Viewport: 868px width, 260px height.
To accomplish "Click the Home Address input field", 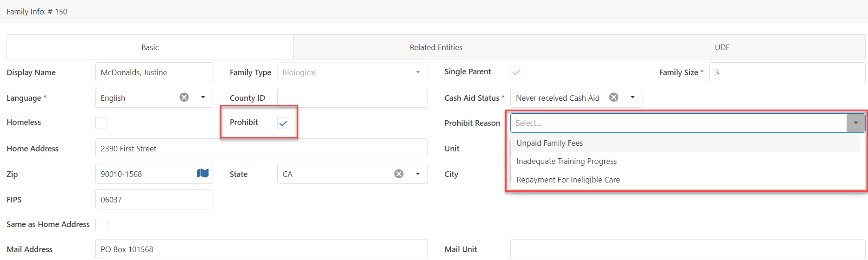I will (261, 149).
